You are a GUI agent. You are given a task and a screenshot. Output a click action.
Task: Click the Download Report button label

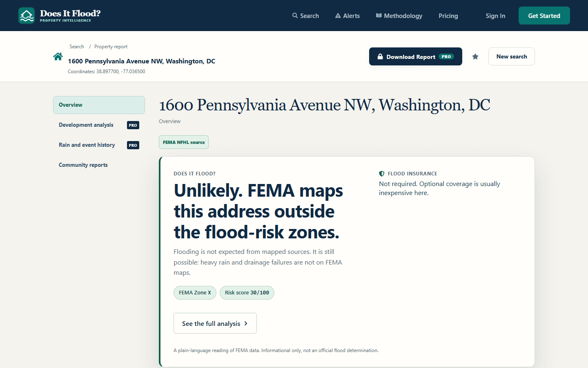[x=411, y=57]
